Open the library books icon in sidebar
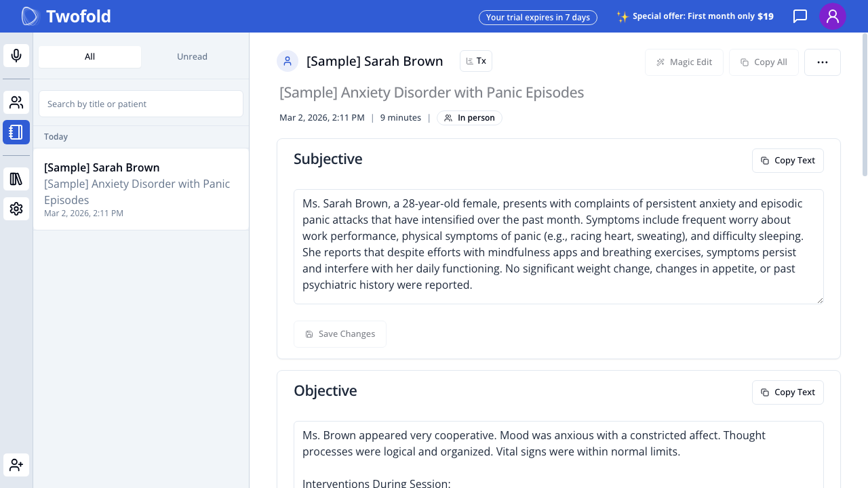 coord(16,179)
